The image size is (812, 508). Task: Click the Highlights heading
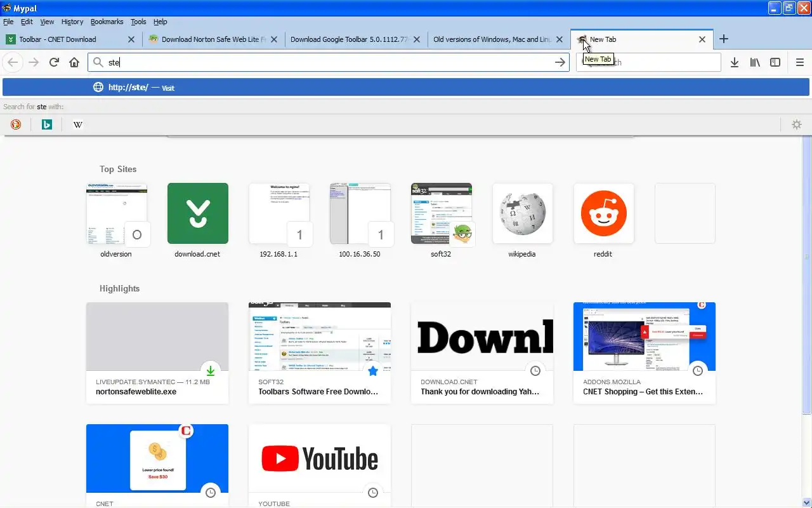119,288
